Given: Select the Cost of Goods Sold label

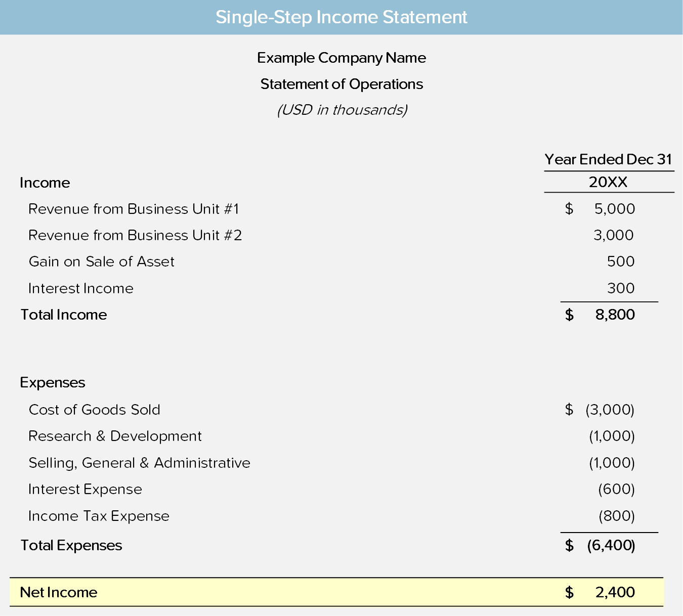Looking at the screenshot, I should click(95, 410).
